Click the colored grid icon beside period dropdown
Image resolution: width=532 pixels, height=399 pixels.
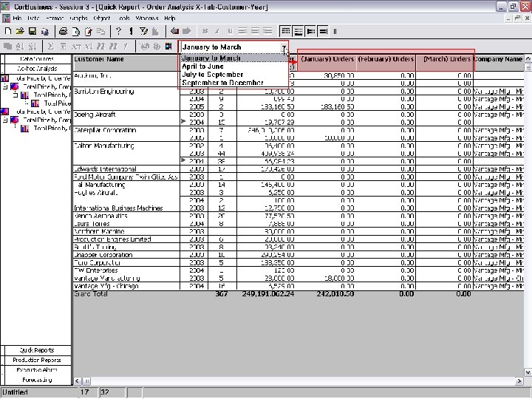tap(168, 47)
